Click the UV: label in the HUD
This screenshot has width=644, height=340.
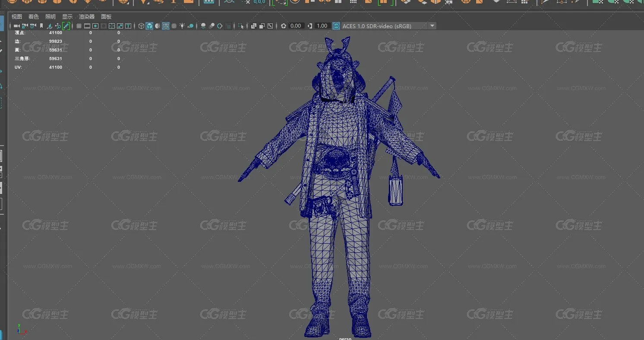pos(18,67)
